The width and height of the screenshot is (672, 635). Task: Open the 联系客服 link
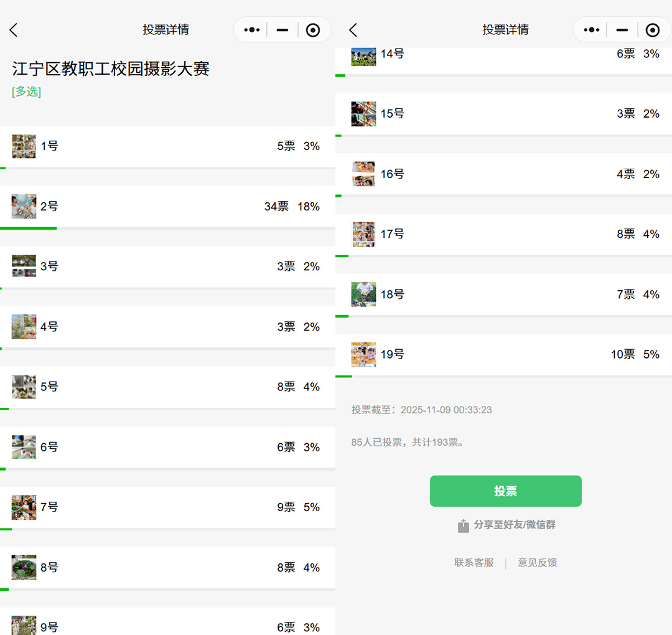point(474,563)
